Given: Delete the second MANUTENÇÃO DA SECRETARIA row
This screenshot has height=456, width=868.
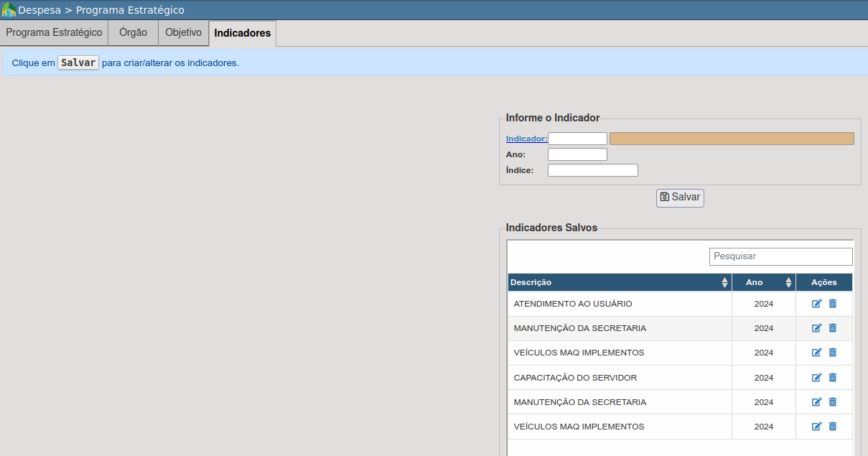Looking at the screenshot, I should coord(833,402).
